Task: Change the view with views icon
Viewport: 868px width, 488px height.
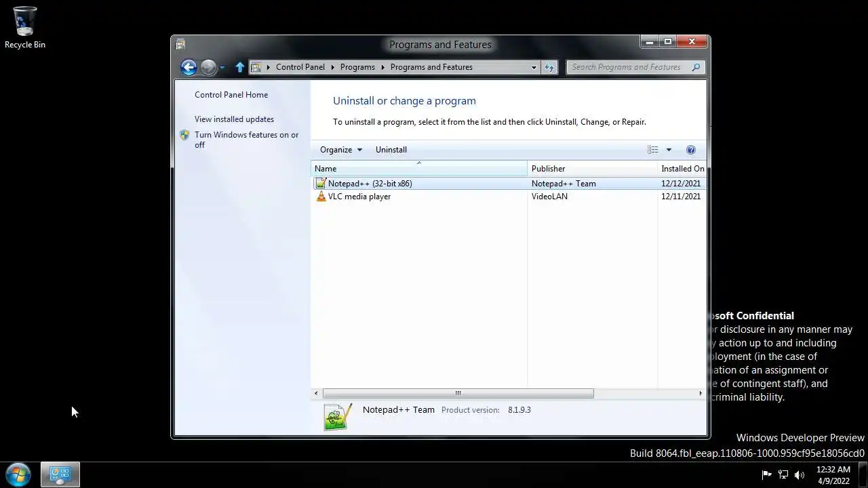Action: [x=652, y=150]
